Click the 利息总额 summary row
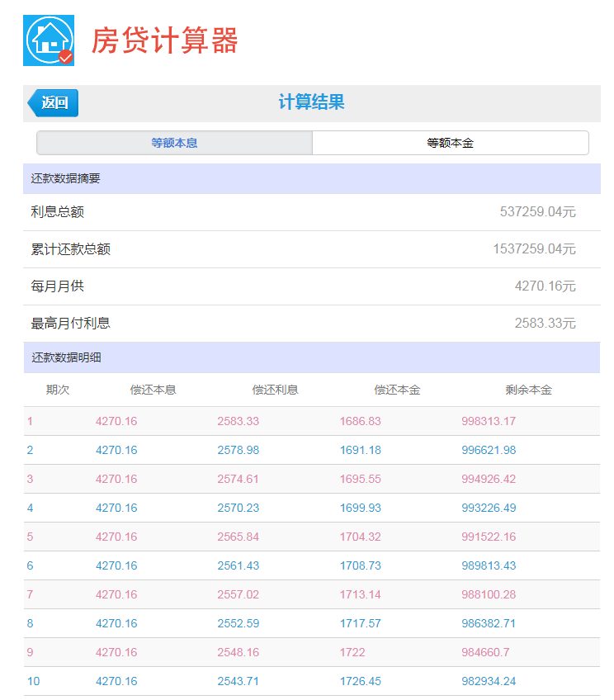This screenshot has width=614, height=700. pyautogui.click(x=311, y=212)
